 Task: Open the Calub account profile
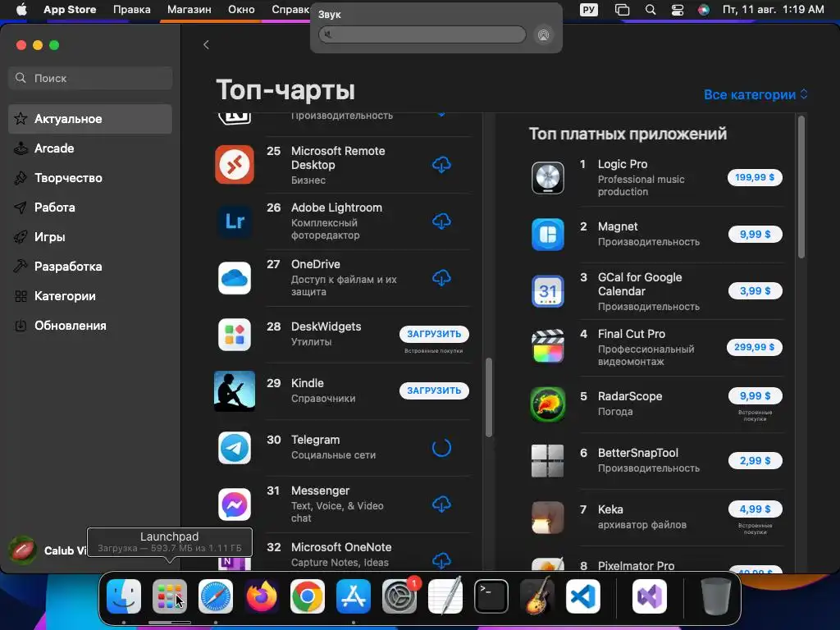tap(48, 550)
